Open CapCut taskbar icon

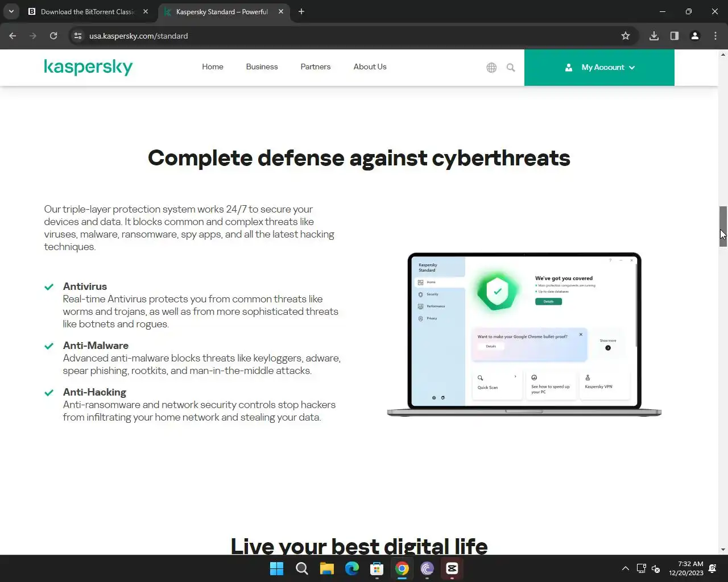point(452,568)
